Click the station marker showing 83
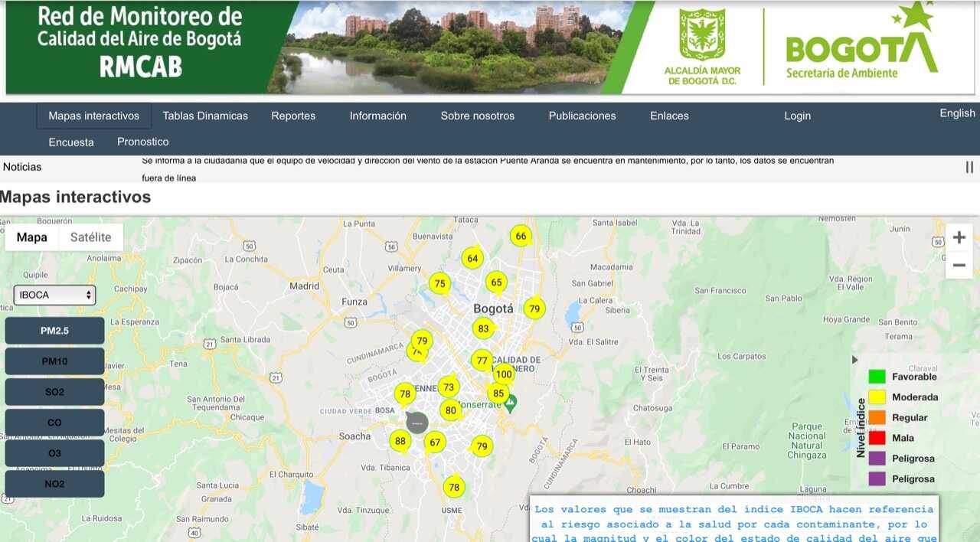This screenshot has height=542, width=980. coord(482,329)
